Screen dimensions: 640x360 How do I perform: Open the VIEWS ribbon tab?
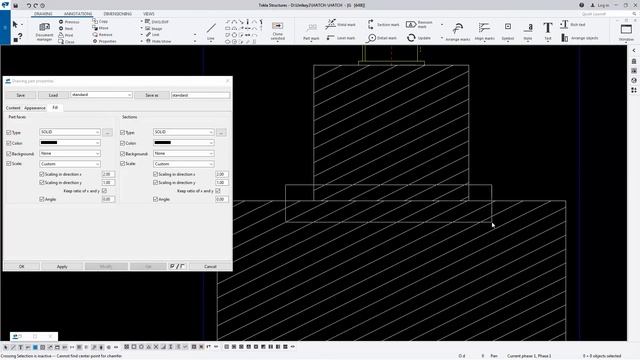tap(149, 13)
